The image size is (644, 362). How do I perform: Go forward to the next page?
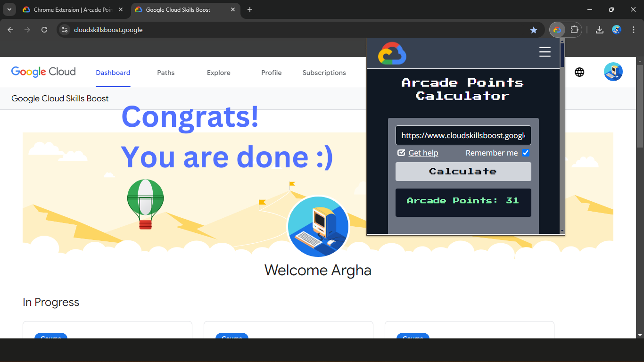(x=27, y=30)
